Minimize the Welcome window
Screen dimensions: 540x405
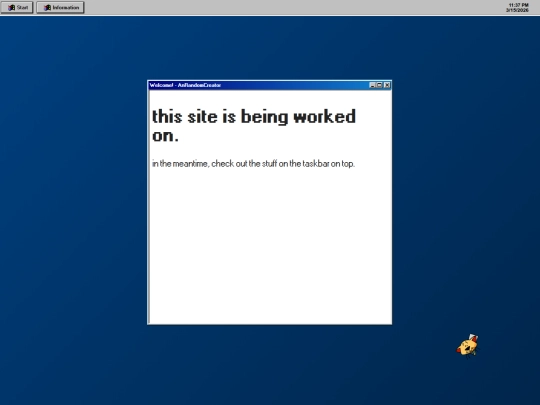[372, 85]
